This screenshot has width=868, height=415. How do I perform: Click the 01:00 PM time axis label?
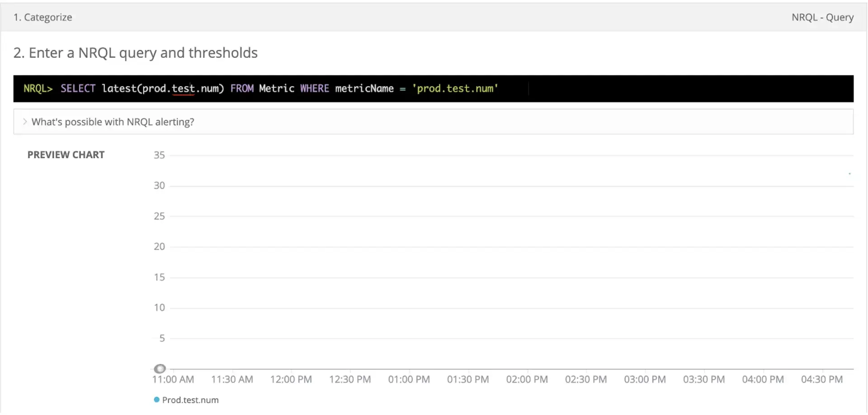pos(409,379)
